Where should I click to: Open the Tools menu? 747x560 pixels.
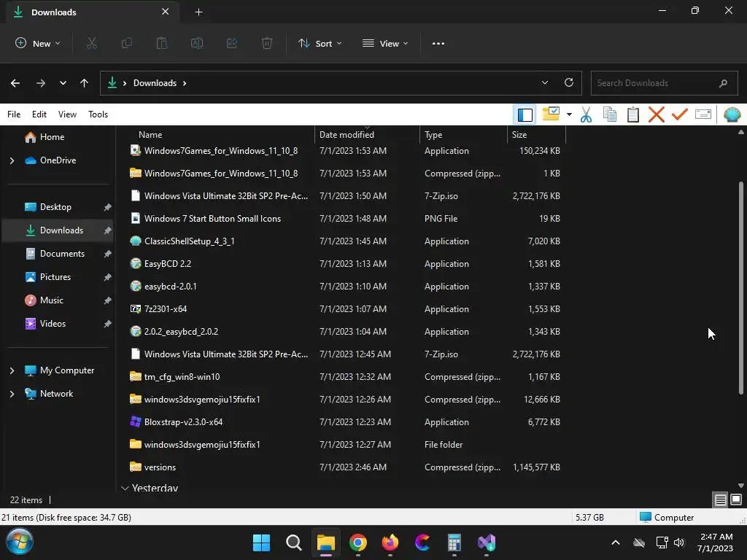tap(98, 114)
